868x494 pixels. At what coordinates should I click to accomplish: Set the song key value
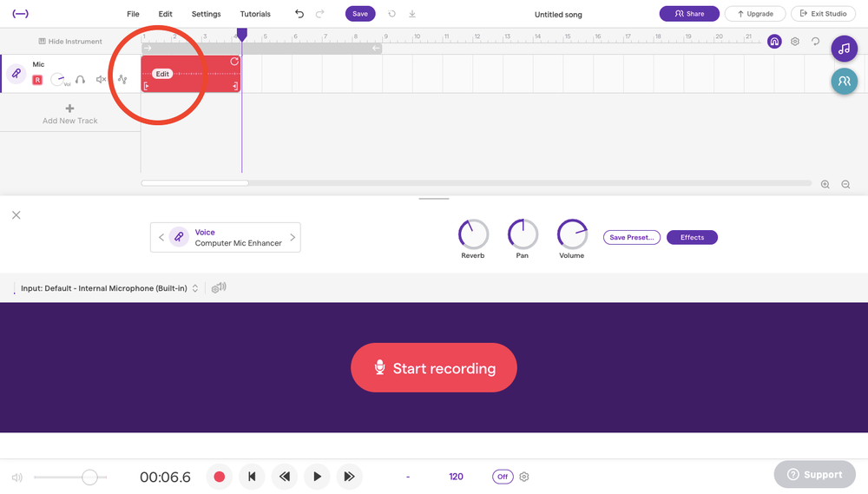click(408, 477)
